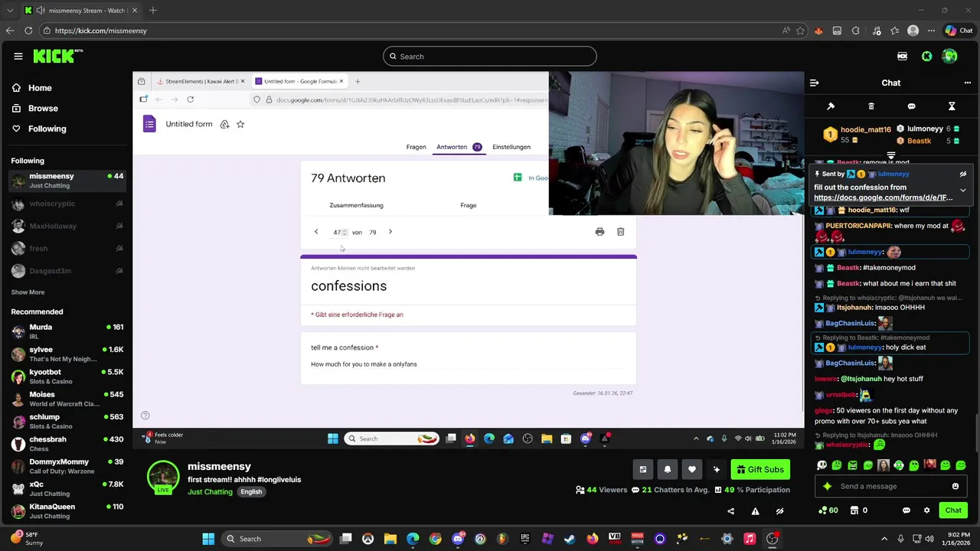Screen dimensions: 980x551
Task: Click the channel points 60 indicator
Action: 828,510
